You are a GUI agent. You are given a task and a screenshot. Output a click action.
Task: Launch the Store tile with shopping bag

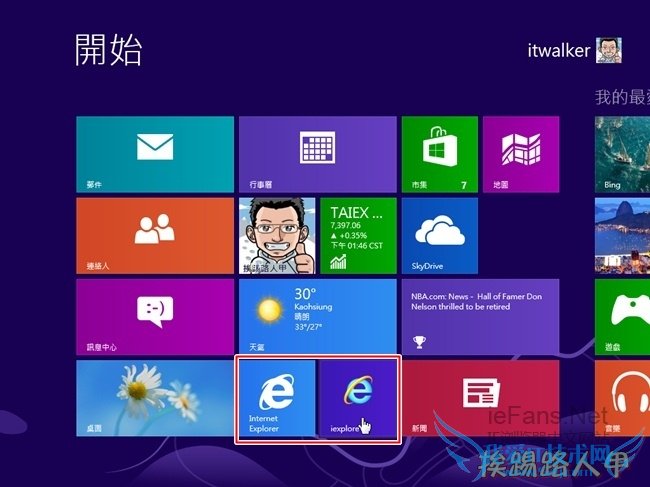point(440,154)
